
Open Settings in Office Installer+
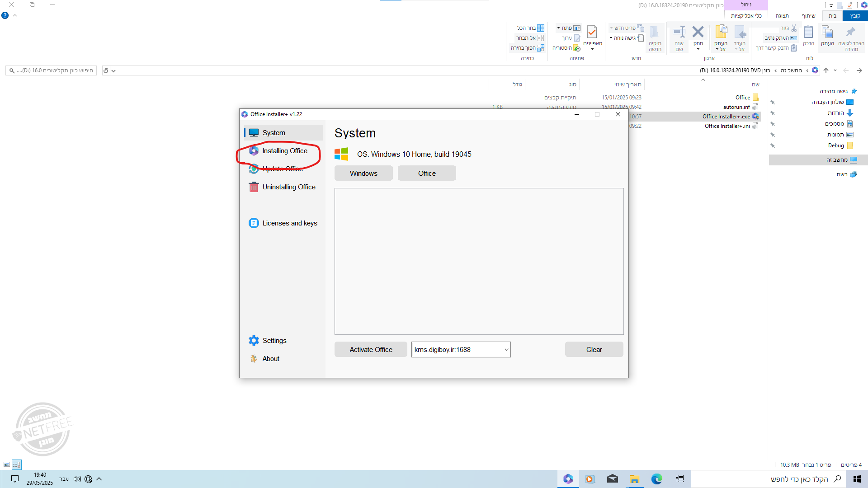pos(283,341)
